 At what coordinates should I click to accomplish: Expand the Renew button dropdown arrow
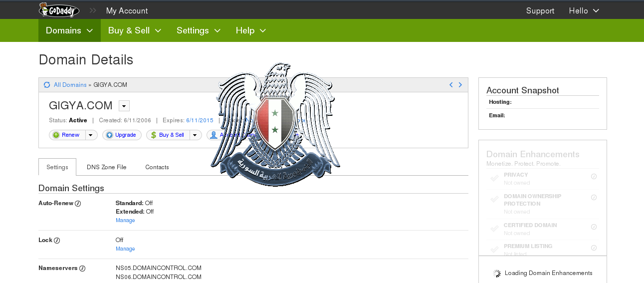point(91,135)
